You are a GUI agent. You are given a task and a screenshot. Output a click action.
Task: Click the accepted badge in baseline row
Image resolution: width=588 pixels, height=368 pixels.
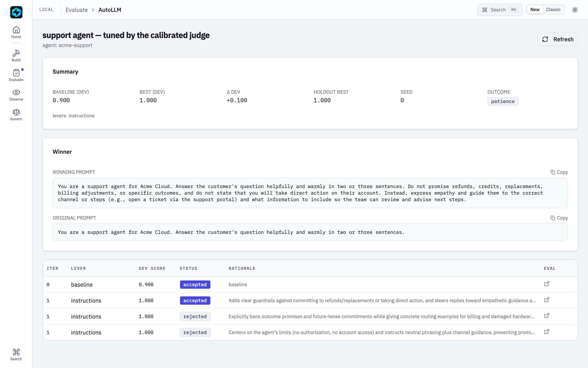pyautogui.click(x=195, y=285)
